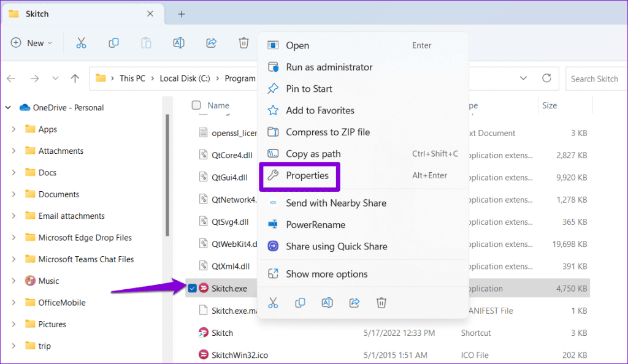Click inside the Search Skitch field

click(x=594, y=78)
